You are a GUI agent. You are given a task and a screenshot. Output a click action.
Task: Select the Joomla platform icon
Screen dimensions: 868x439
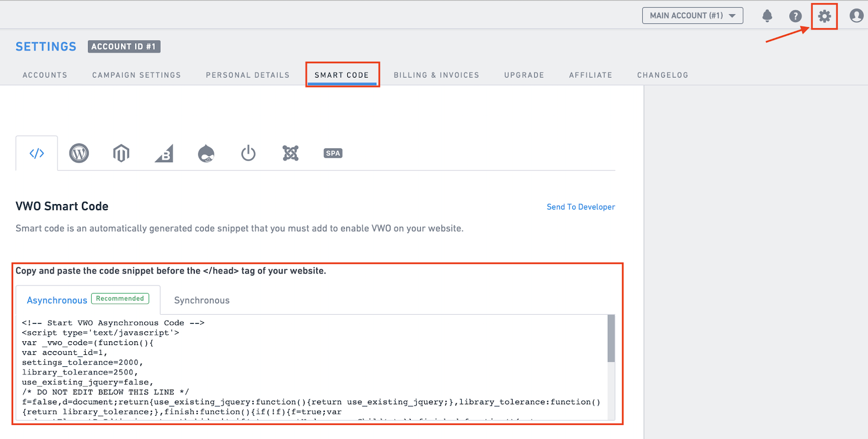pyautogui.click(x=291, y=154)
